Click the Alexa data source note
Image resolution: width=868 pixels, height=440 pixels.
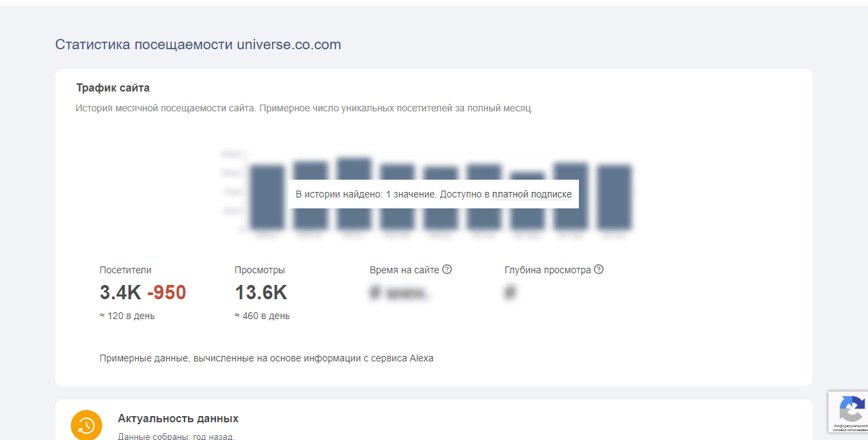tap(267, 358)
